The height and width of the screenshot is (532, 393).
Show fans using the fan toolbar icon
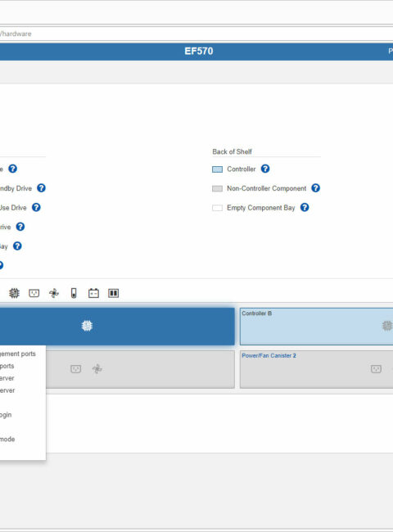click(54, 293)
